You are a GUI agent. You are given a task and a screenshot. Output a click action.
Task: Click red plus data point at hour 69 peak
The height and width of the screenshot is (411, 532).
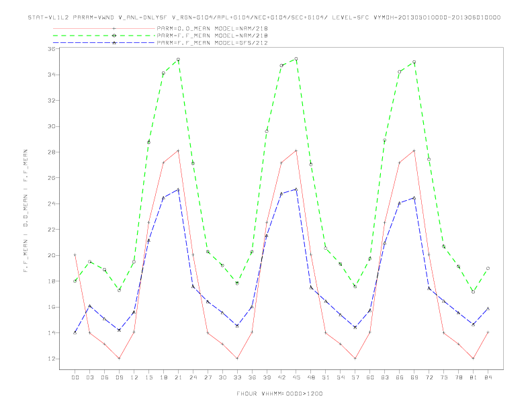[x=414, y=150]
